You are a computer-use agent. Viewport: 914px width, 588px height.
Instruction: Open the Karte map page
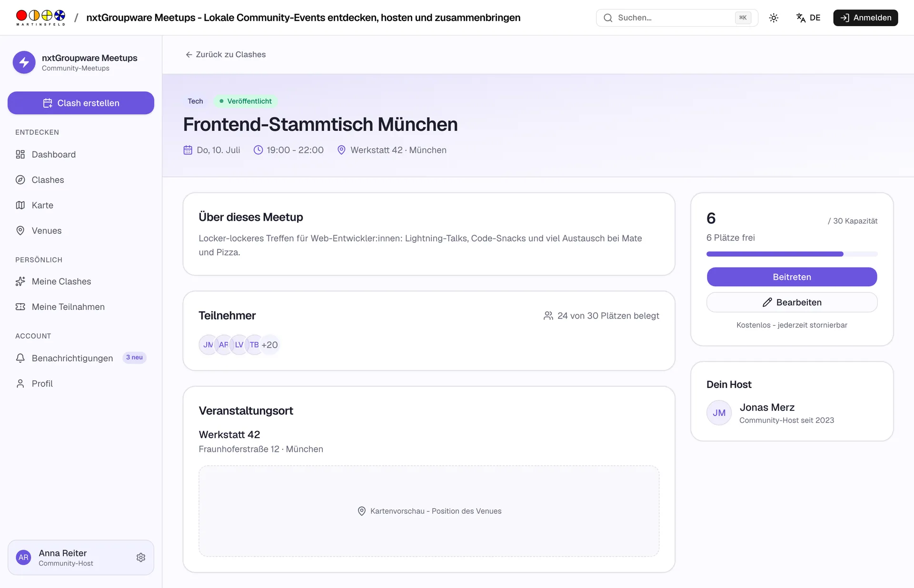click(81, 205)
